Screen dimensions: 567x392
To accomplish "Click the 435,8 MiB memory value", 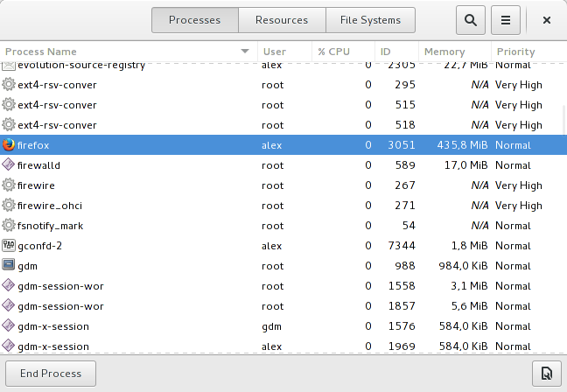I will [462, 145].
